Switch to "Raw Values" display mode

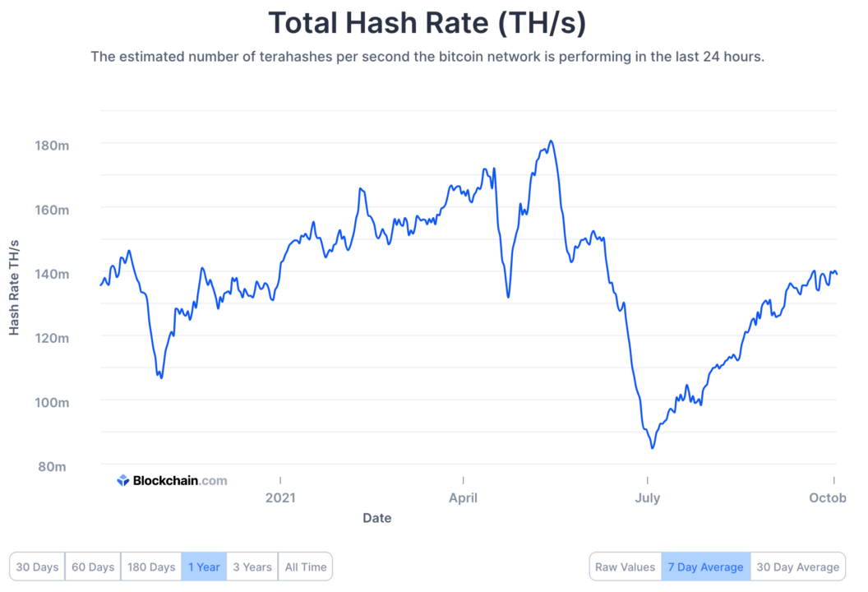(626, 567)
